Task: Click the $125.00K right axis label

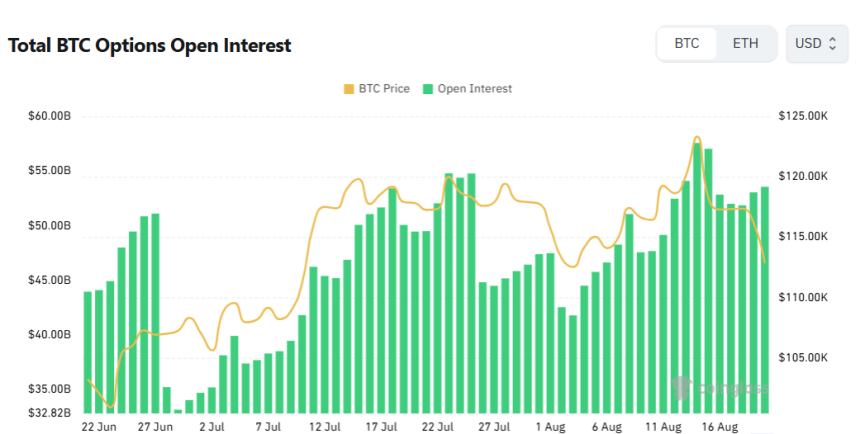Action: (803, 117)
